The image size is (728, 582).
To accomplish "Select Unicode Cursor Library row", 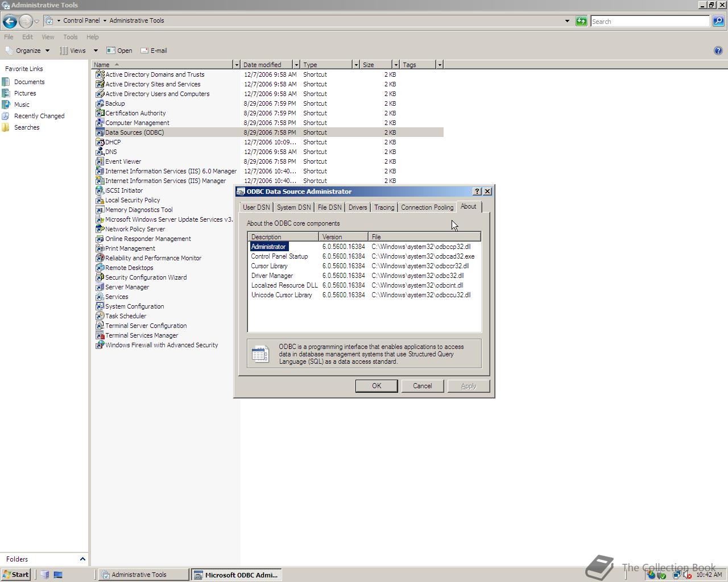I will [x=364, y=295].
